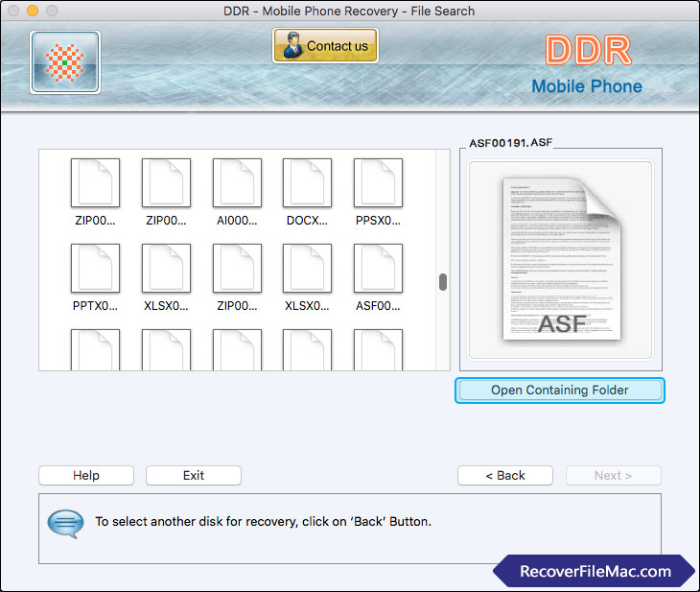Image resolution: width=700 pixels, height=592 pixels.
Task: Click the person icon in Contact us
Action: pos(292,45)
